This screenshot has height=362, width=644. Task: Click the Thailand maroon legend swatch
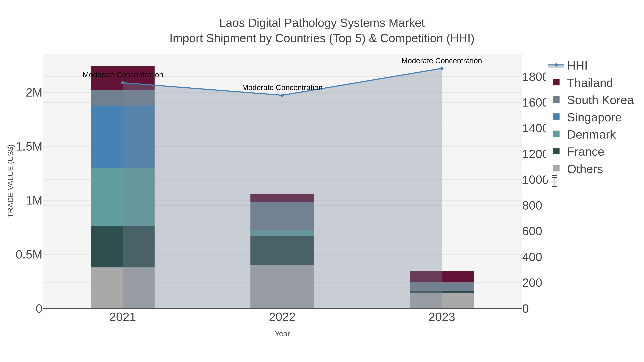tap(556, 82)
